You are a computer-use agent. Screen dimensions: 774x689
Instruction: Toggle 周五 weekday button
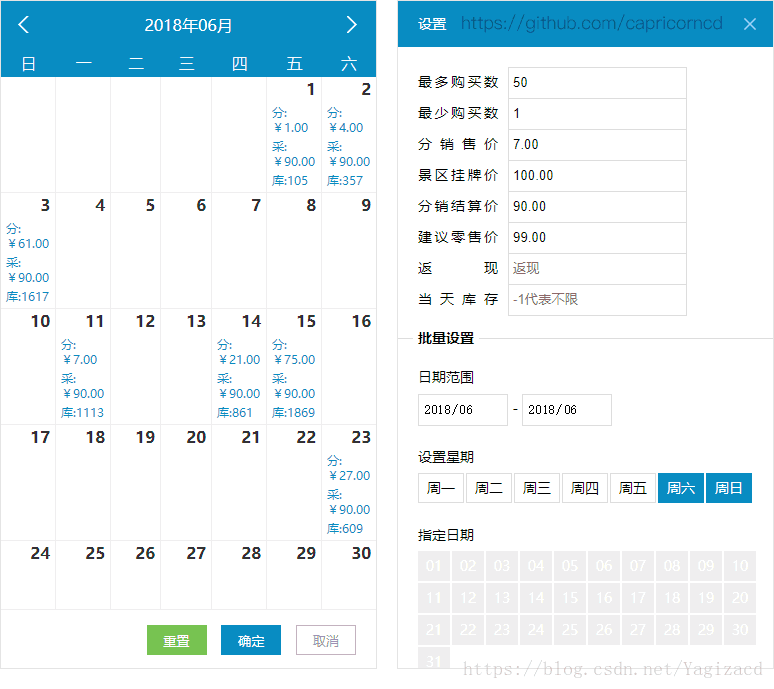tap(633, 488)
